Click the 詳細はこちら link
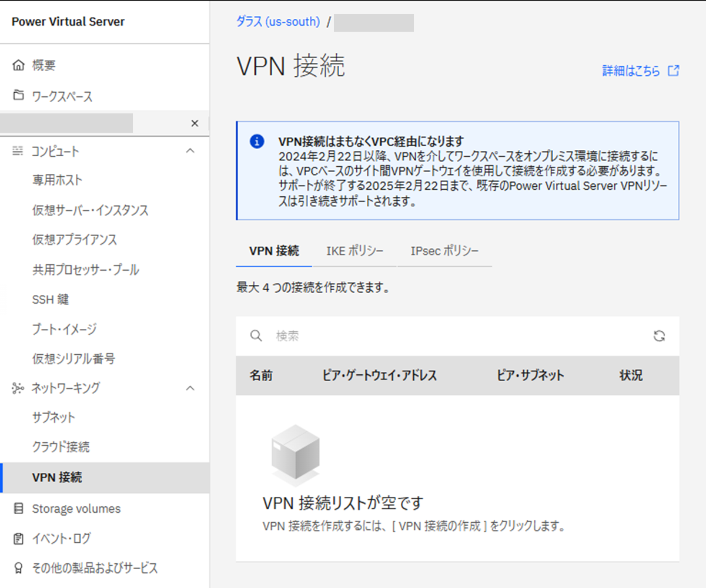706x588 pixels. click(631, 71)
